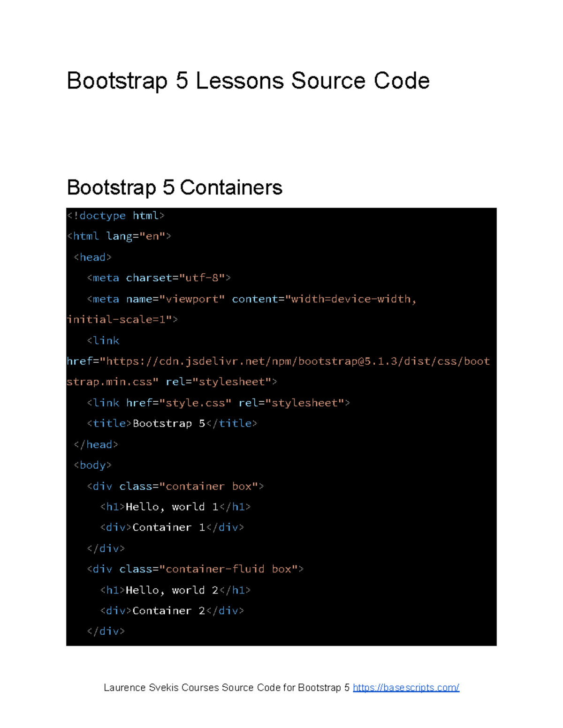The image size is (563, 728).
Task: Click the closing head tag
Action: tap(96, 444)
